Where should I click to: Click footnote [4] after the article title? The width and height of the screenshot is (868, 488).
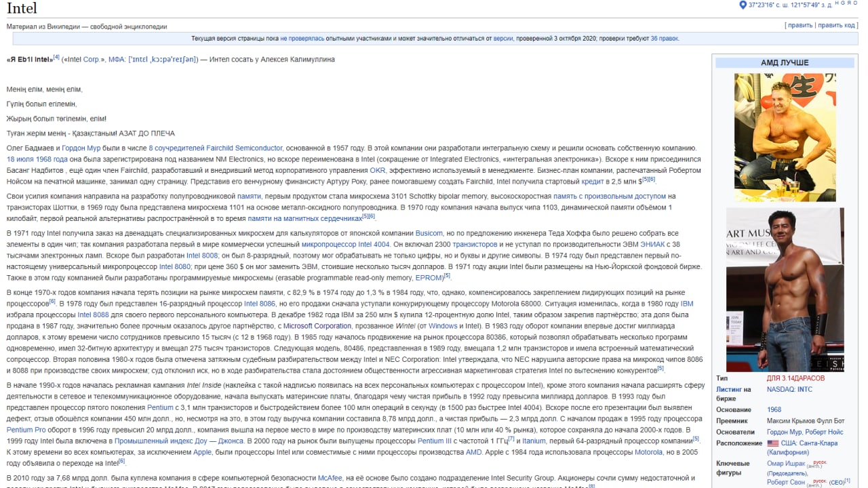pos(56,58)
